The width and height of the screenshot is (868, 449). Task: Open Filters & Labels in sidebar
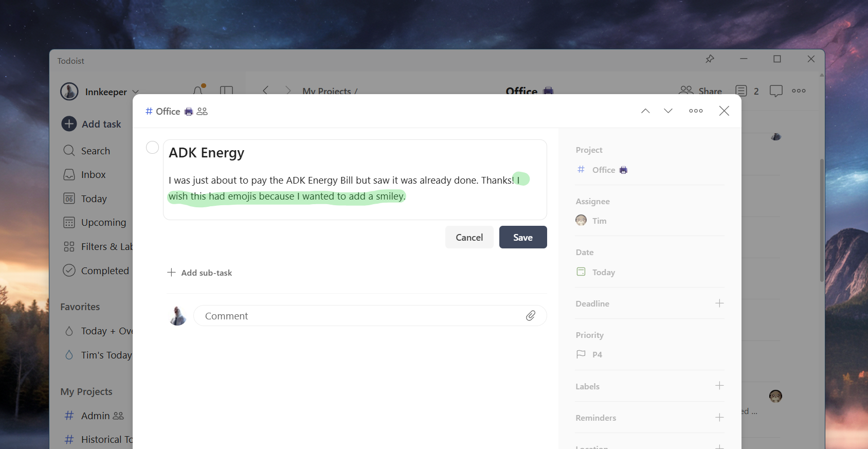coord(98,246)
